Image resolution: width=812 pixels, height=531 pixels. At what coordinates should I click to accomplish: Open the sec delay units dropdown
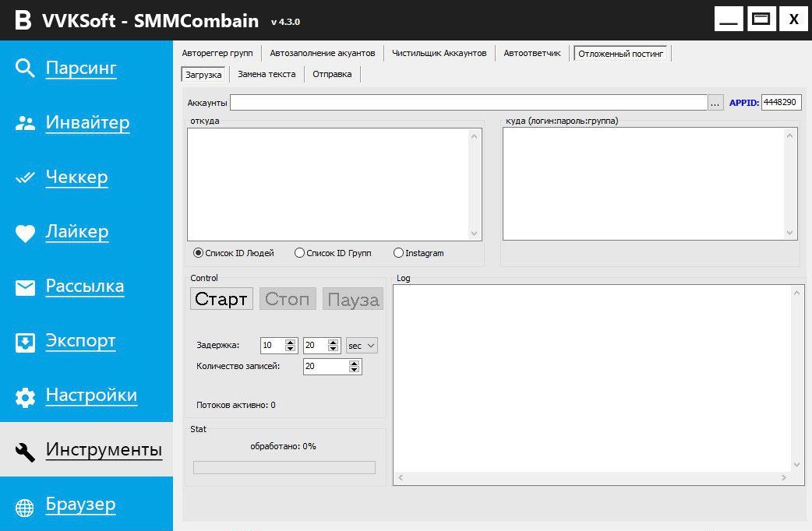(362, 346)
